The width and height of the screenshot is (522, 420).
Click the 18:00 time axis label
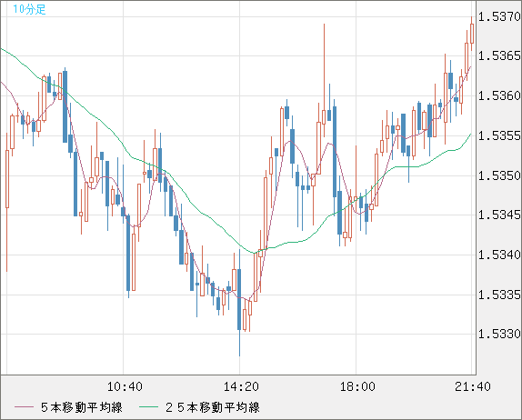pos(357,386)
